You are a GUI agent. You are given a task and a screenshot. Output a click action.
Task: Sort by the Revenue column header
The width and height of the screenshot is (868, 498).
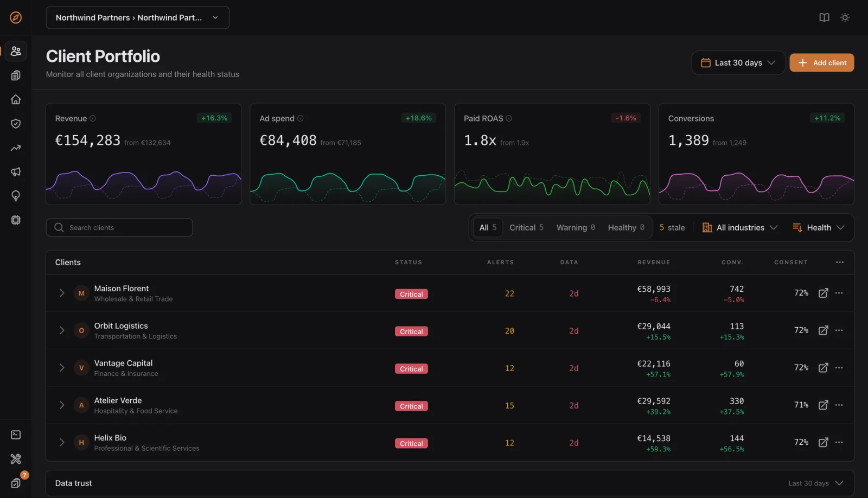pos(654,263)
